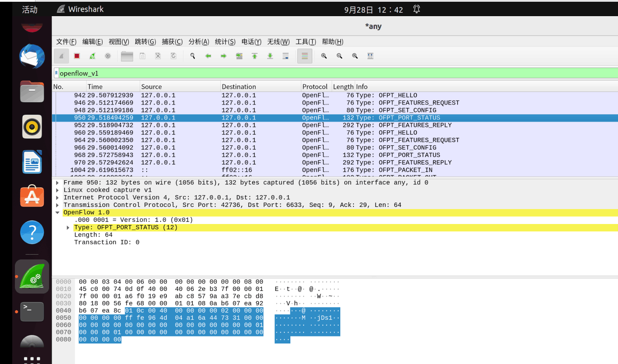Open Ubuntu Software from the dock
618x364 pixels.
tap(32, 197)
